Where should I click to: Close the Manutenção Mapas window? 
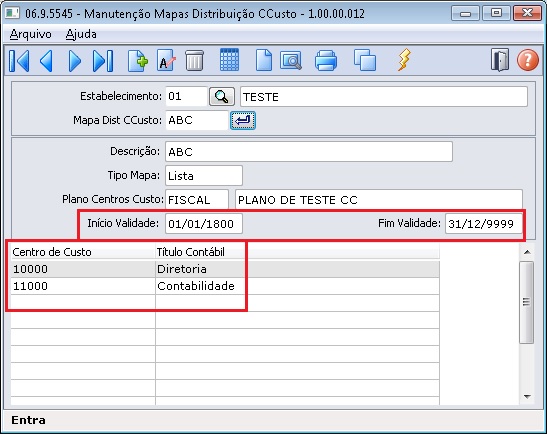click(527, 14)
